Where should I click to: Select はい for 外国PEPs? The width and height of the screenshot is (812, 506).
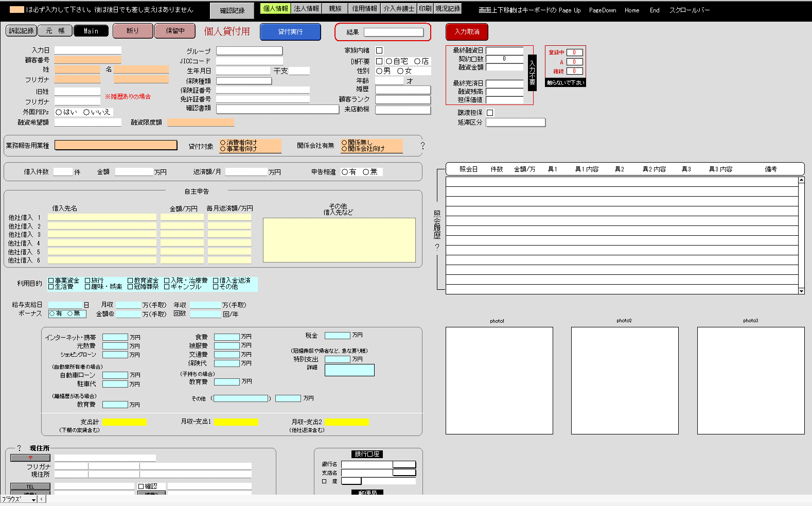[59, 112]
